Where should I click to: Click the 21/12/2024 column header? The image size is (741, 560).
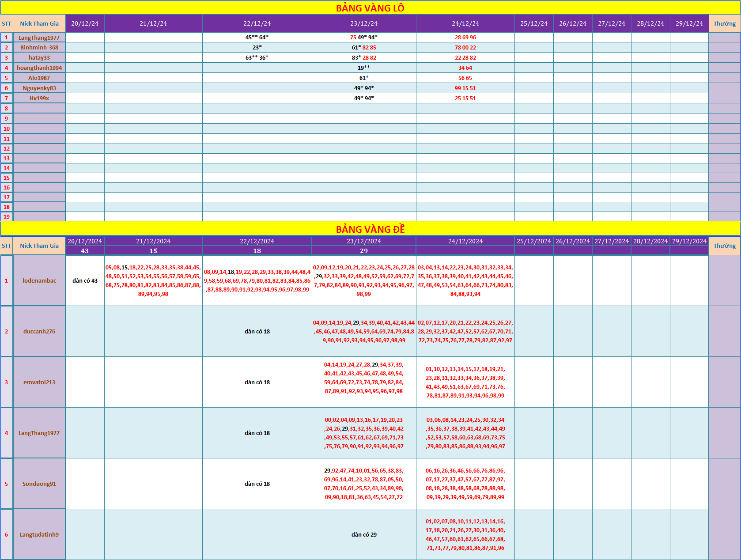point(153,241)
